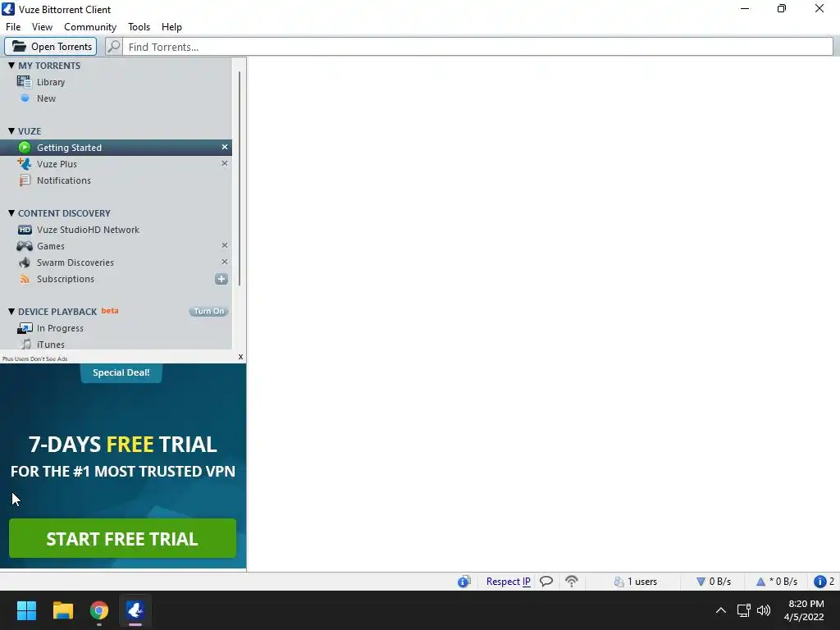Viewport: 840px width, 630px height.
Task: Click the Wi-Fi connectivity status icon
Action: point(572,582)
